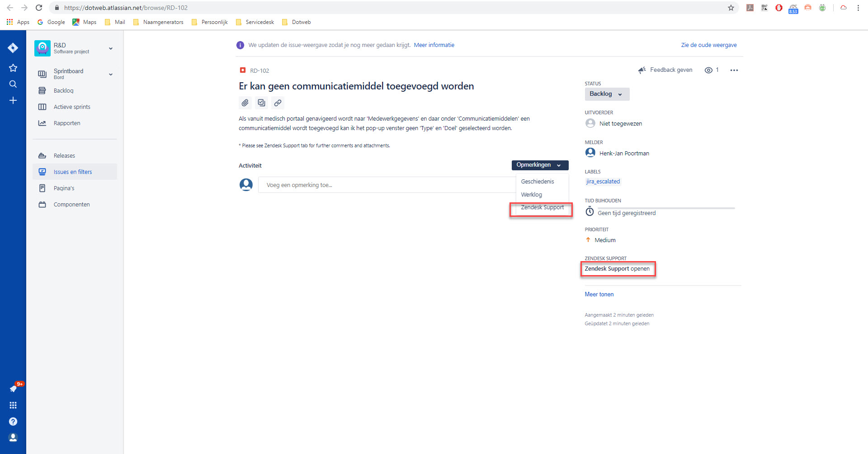Bookmark page with the star icon
Image resolution: width=868 pixels, height=454 pixels.
coord(731,8)
